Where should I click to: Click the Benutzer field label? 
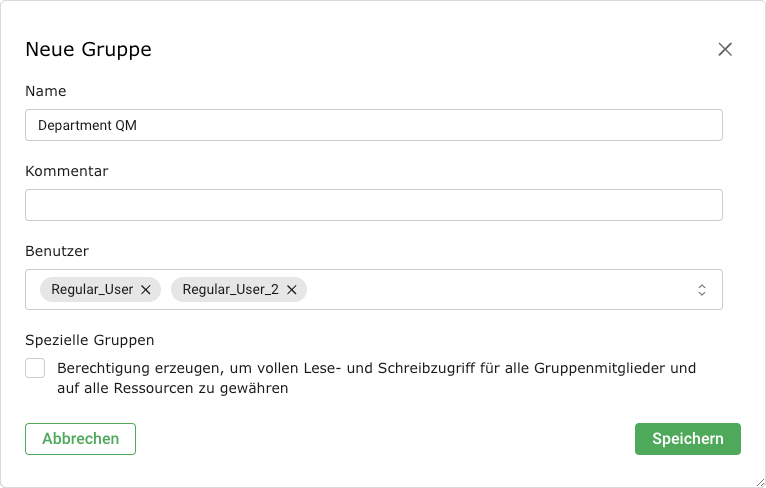tap(57, 250)
